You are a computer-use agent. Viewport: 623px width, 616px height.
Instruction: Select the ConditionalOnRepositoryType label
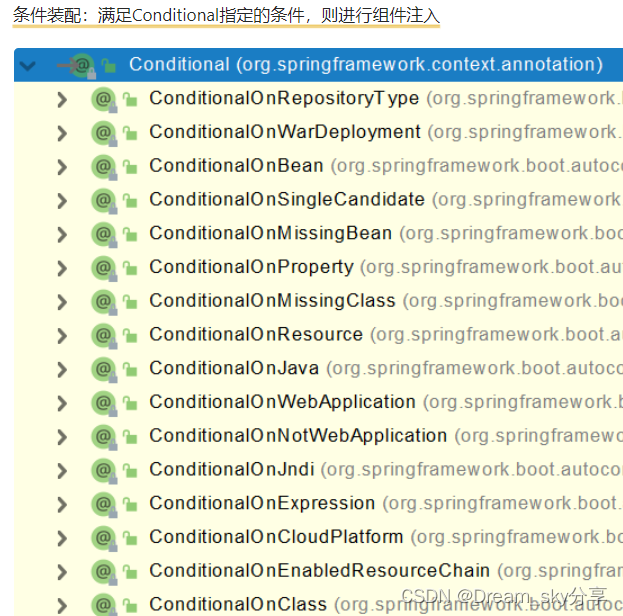coord(284,99)
